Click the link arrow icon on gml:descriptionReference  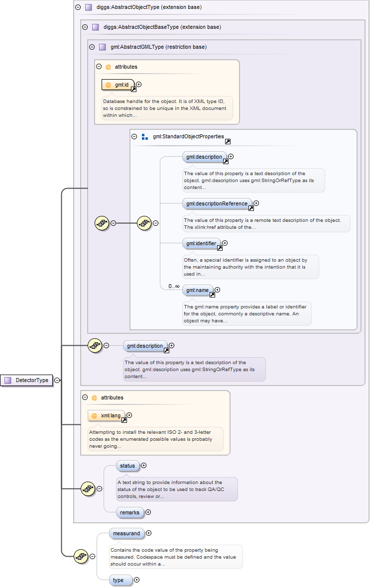(251, 208)
